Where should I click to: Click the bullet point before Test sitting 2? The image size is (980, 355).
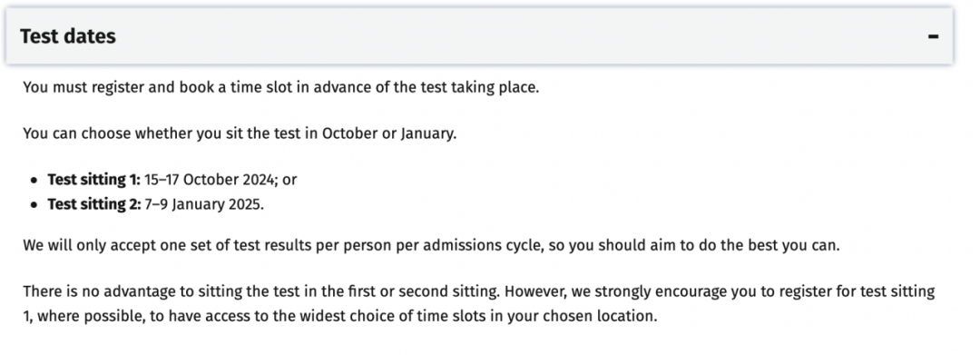click(34, 205)
